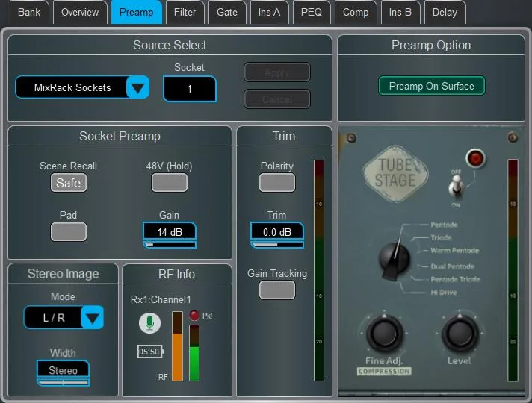Switch to Ins A tab
The image size is (532, 403).
(x=269, y=12)
